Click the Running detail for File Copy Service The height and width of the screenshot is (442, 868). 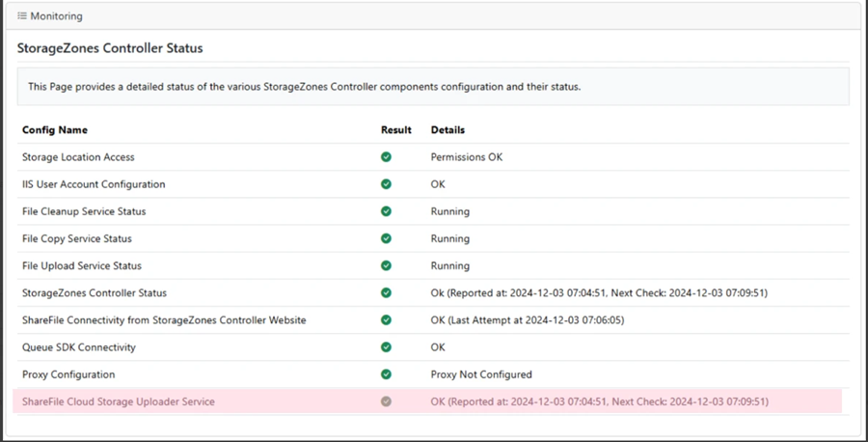(450, 238)
